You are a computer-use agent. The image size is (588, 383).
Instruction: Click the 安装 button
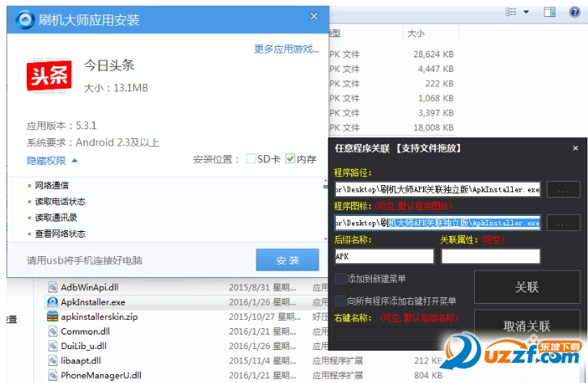coord(287,259)
